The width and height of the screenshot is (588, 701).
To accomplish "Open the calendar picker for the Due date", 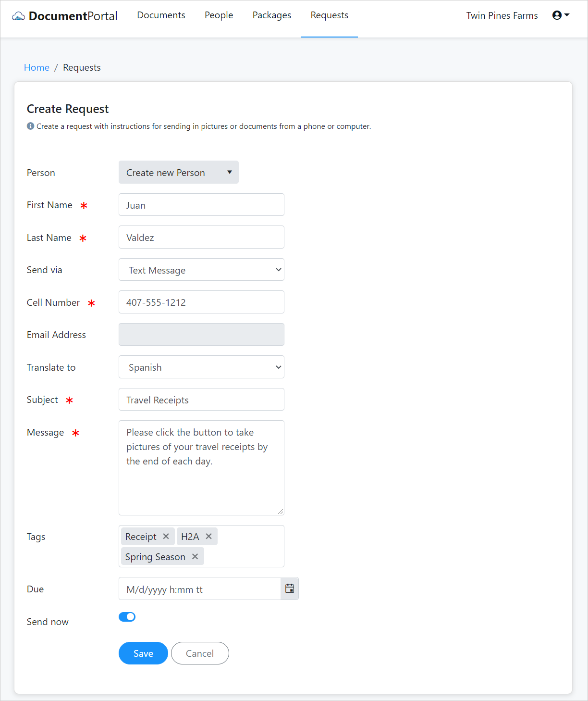I will pyautogui.click(x=289, y=588).
